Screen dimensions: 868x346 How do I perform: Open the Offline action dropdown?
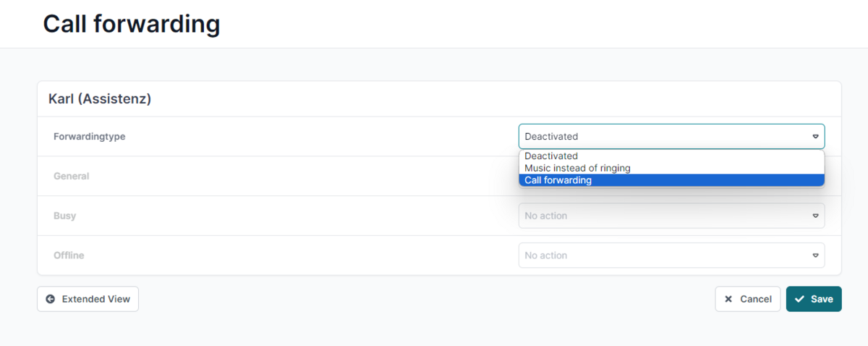click(x=671, y=256)
